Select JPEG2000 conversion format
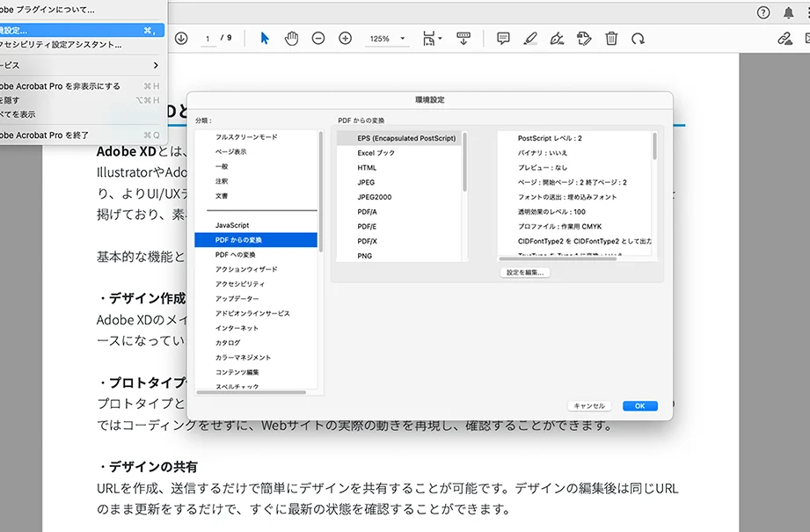This screenshot has width=810, height=532. click(399, 197)
